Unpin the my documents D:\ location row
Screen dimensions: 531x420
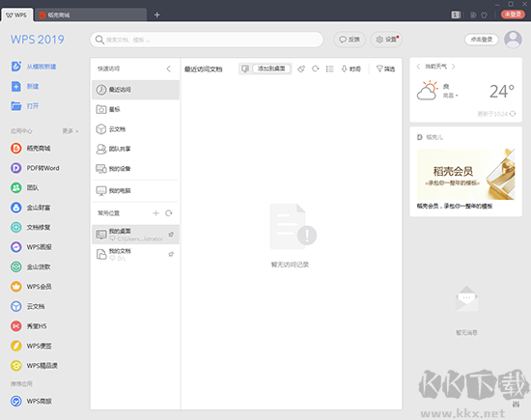tap(171, 254)
